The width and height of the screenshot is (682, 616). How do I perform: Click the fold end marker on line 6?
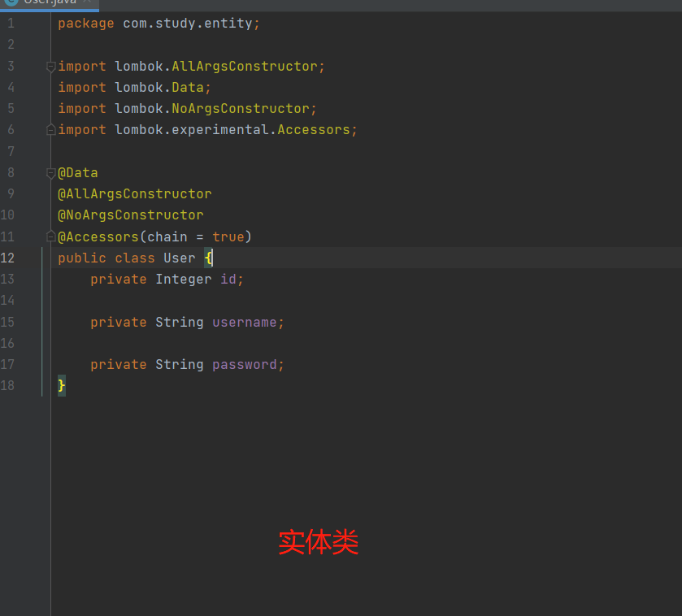pyautogui.click(x=51, y=129)
